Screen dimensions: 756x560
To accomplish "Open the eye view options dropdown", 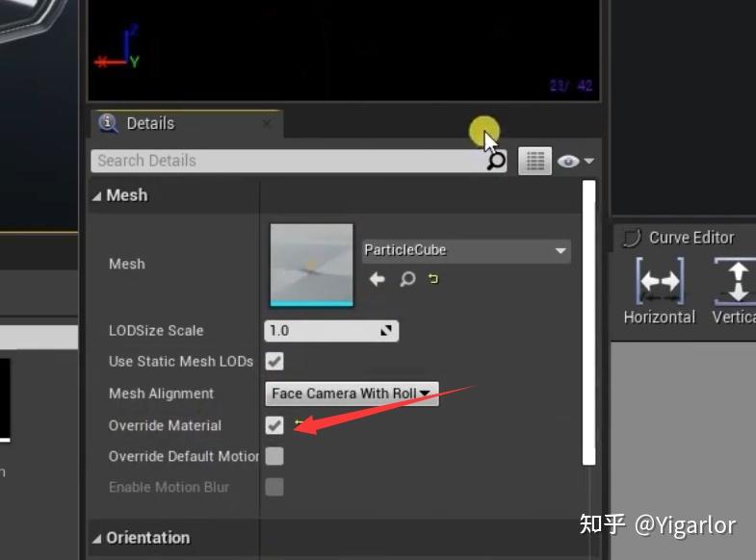I will [575, 161].
